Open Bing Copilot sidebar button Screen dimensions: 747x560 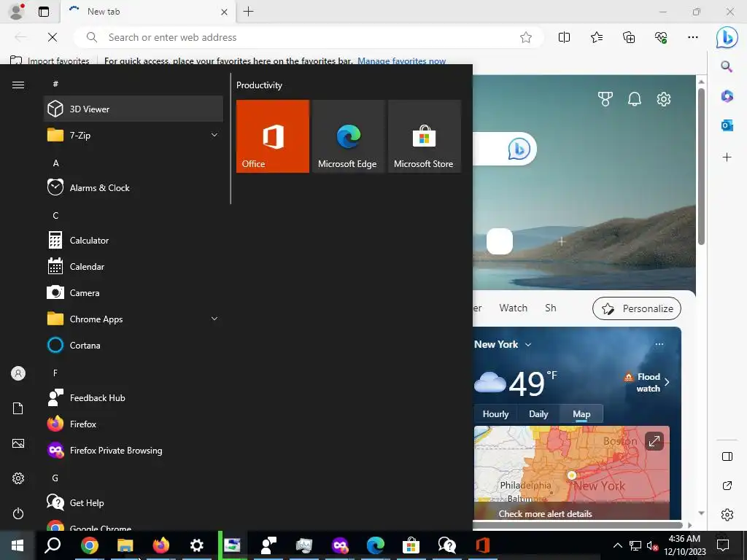click(x=727, y=37)
